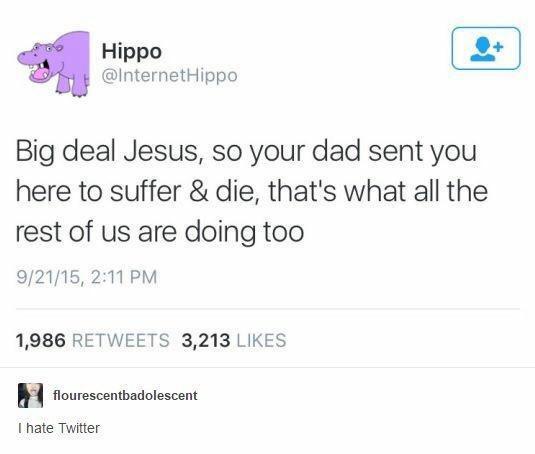This screenshot has height=454, width=535.
Task: Open flourescentbadolescent's blog name
Action: pyautogui.click(x=125, y=395)
